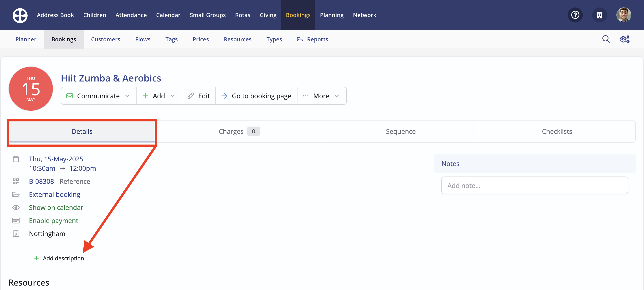Switch to the Details tab
Screen dimensions: 644x290
(x=82, y=131)
